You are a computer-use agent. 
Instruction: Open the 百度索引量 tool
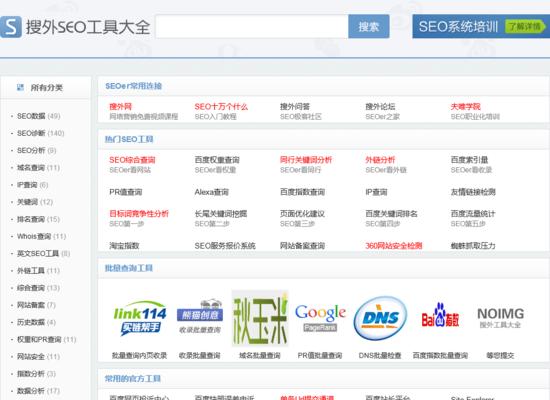469,160
